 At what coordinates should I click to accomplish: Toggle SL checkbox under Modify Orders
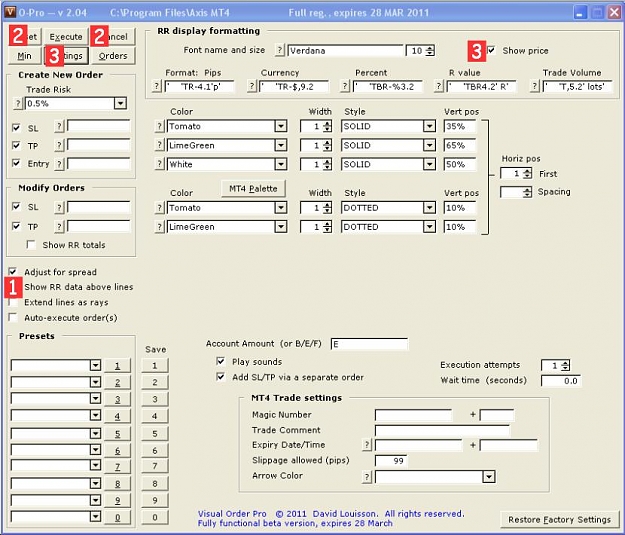tap(16, 207)
